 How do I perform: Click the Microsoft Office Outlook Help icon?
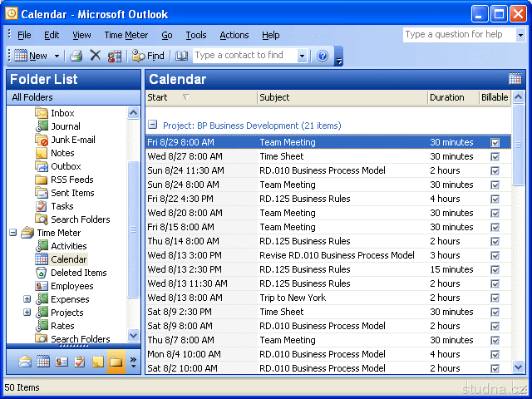[323, 56]
